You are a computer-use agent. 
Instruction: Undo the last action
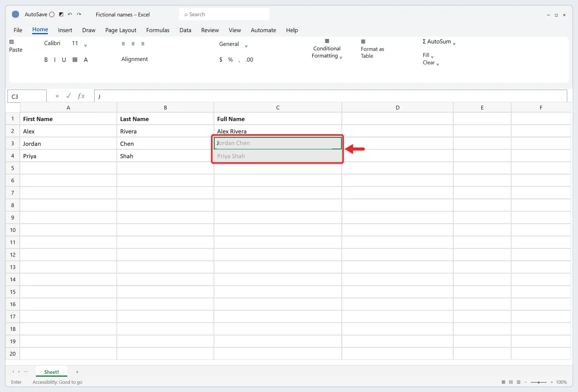70,14
